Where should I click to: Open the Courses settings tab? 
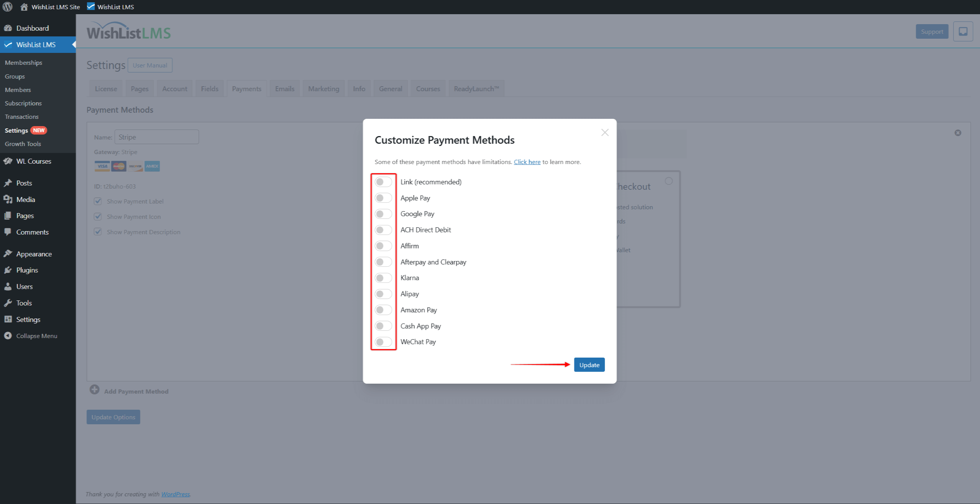(x=427, y=88)
